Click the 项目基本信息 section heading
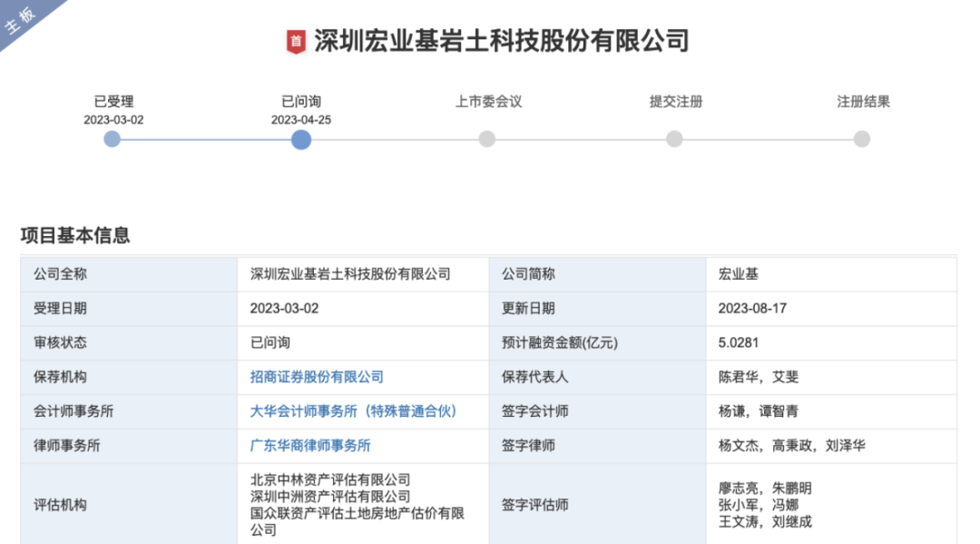Viewport: 980px width, 544px height. point(75,236)
